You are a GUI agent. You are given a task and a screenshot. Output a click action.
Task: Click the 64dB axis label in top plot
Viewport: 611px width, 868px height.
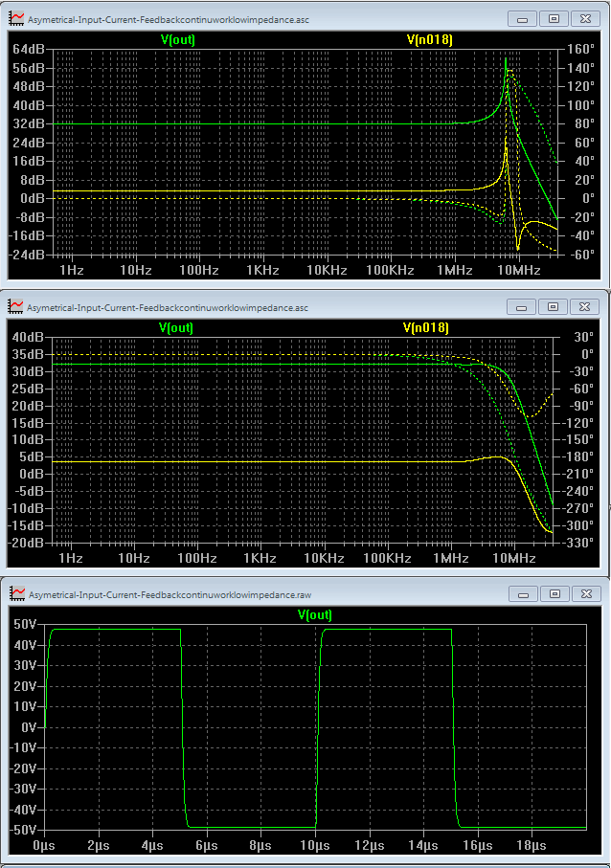(28, 49)
